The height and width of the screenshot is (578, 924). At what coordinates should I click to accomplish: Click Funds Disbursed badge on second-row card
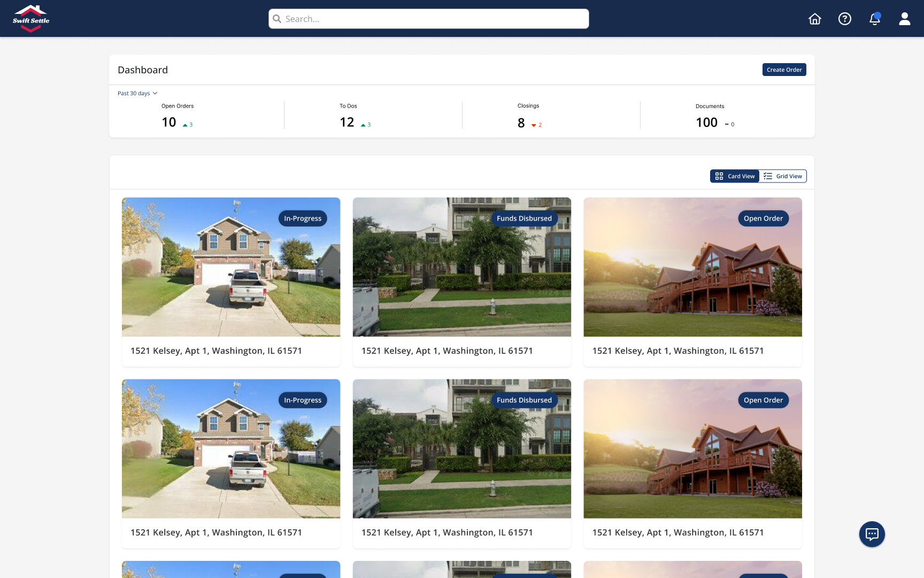coord(524,400)
